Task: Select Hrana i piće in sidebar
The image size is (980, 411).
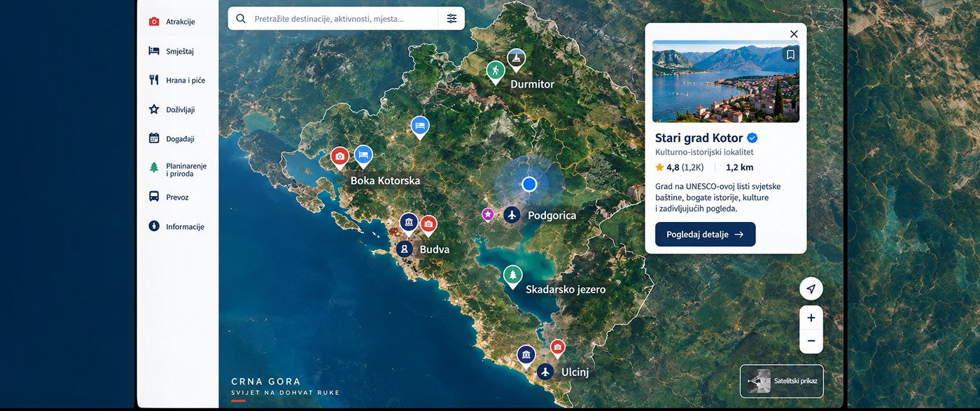Action: click(x=177, y=81)
